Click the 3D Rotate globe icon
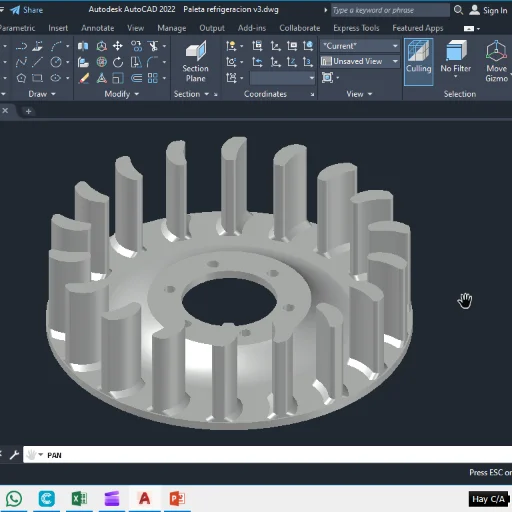The width and height of the screenshot is (512, 512). click(x=102, y=62)
